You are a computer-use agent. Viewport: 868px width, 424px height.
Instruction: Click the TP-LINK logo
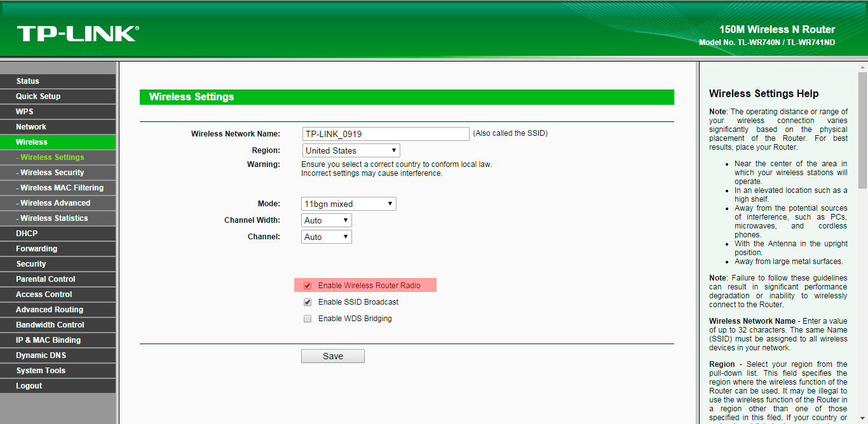click(x=78, y=34)
